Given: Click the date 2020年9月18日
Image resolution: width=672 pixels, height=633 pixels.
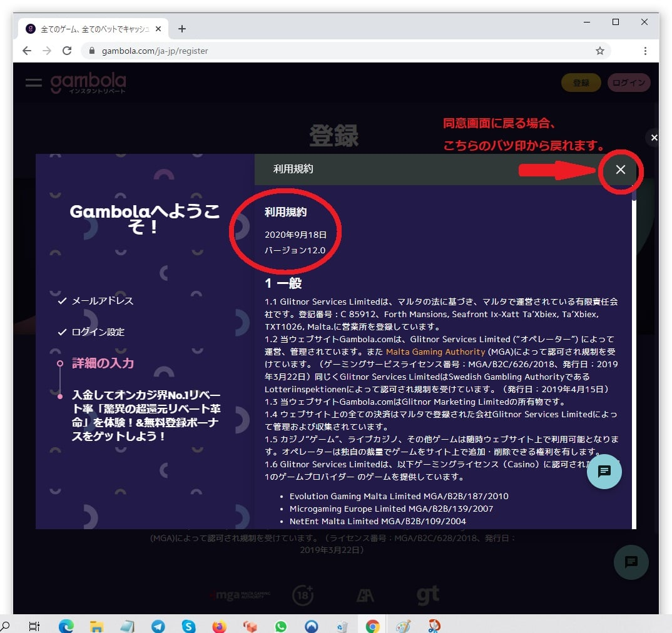Looking at the screenshot, I should pyautogui.click(x=296, y=235).
